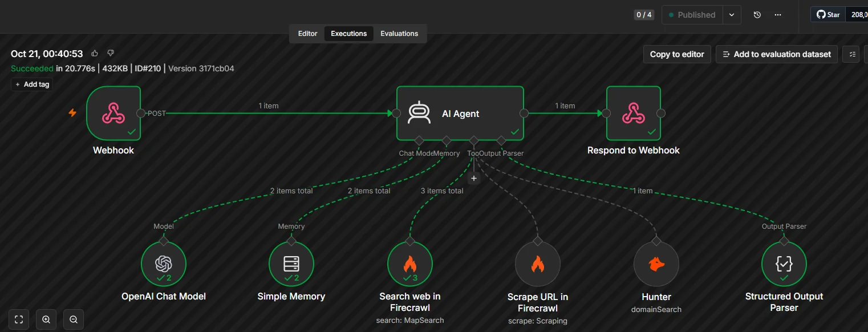Click the 'scrape: Scraping' subtitle text
The width and height of the screenshot is (868, 332).
click(x=538, y=321)
